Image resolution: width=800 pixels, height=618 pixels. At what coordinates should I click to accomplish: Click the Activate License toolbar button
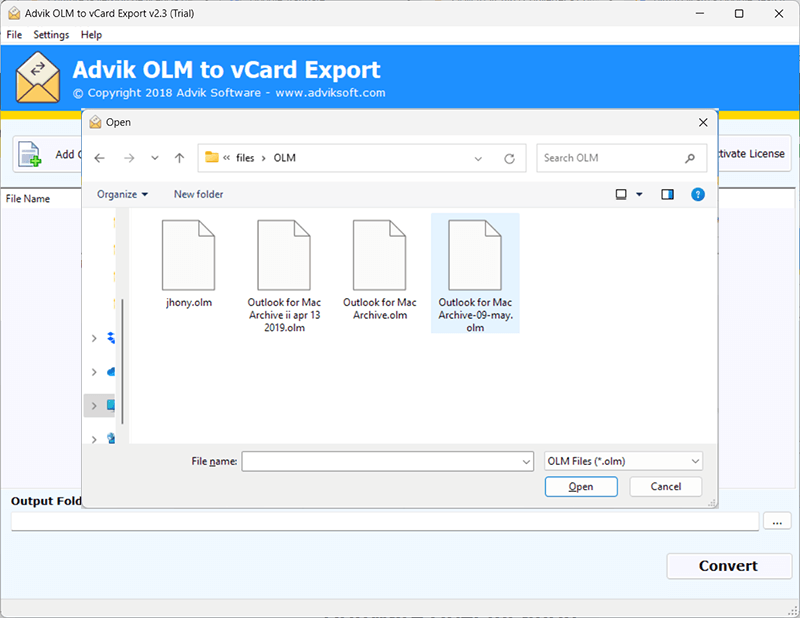coord(755,154)
